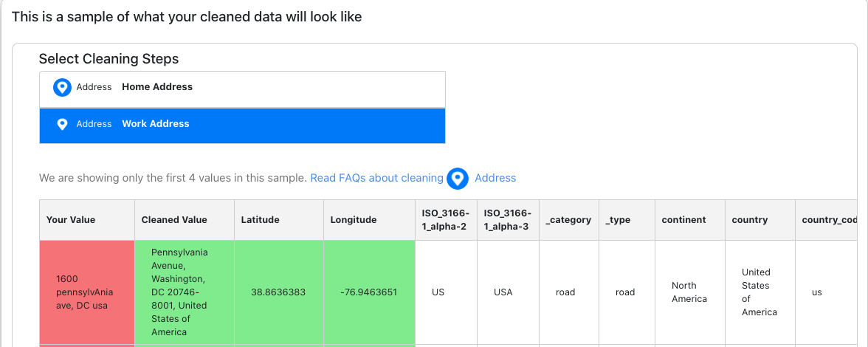Click the Home Address location pin icon
Image resolution: width=868 pixels, height=347 pixels.
click(62, 87)
